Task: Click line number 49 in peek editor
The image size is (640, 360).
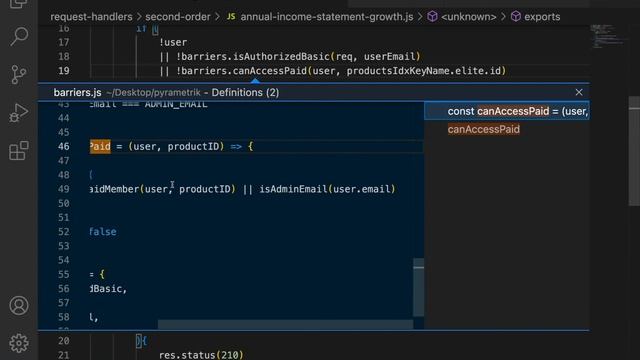Action: [x=64, y=189]
